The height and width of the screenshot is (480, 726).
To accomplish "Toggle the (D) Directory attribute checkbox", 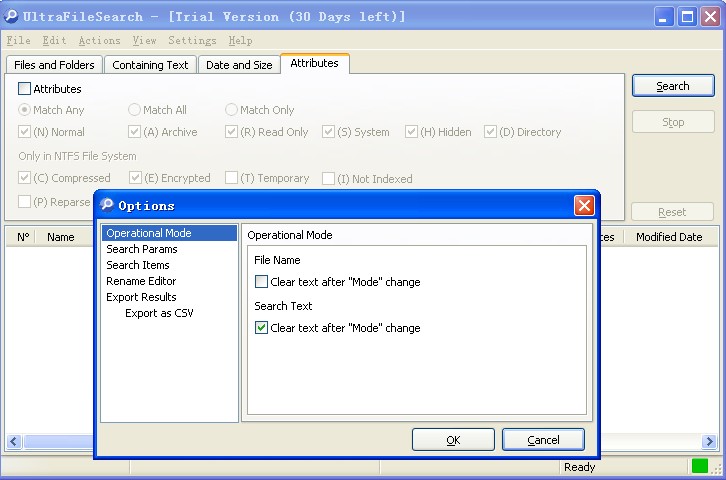I will coord(490,132).
